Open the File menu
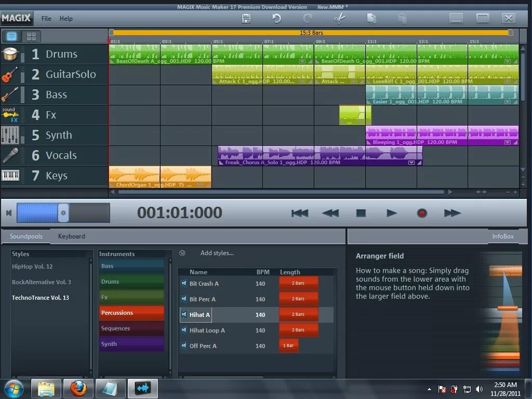 [46, 19]
